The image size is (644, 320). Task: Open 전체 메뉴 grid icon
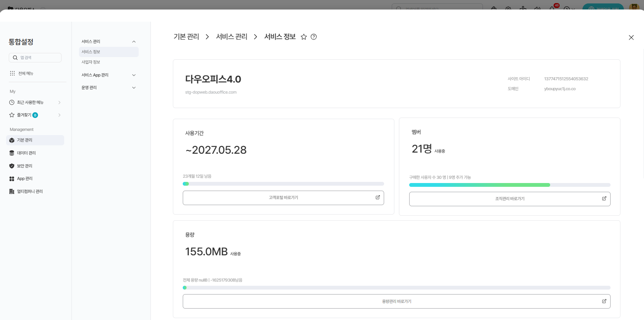(13, 73)
